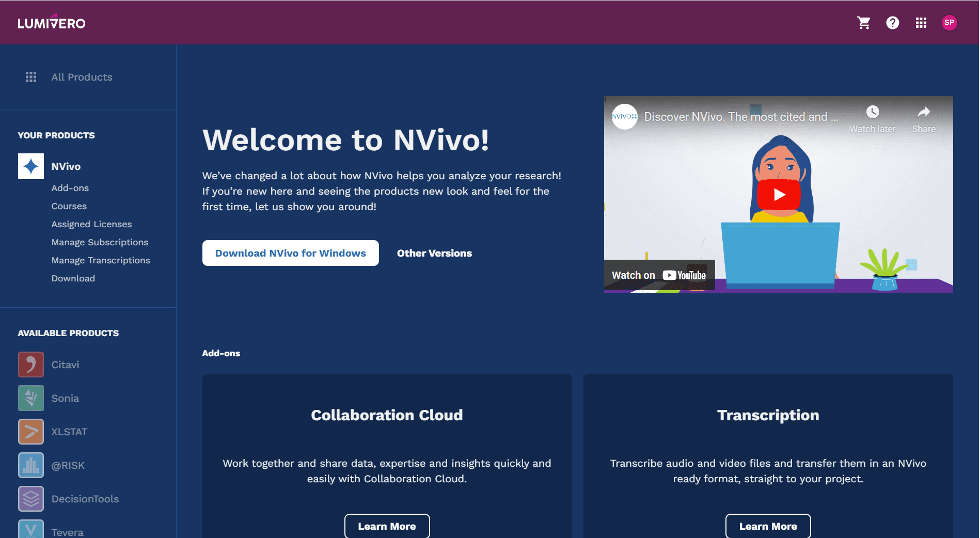Click Download NVivo for Windows button
The image size is (980, 538).
point(290,253)
